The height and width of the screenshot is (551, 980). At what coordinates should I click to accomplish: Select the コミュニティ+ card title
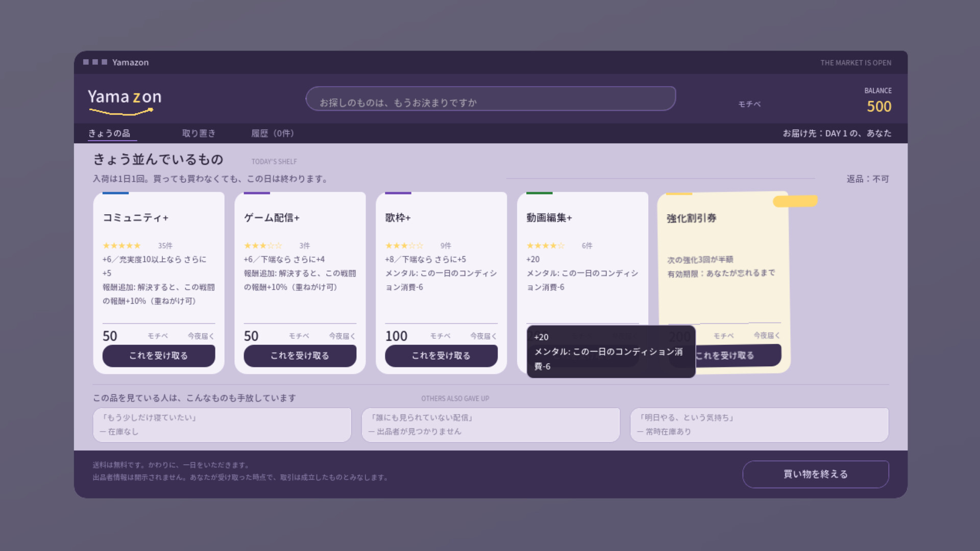pos(136,218)
